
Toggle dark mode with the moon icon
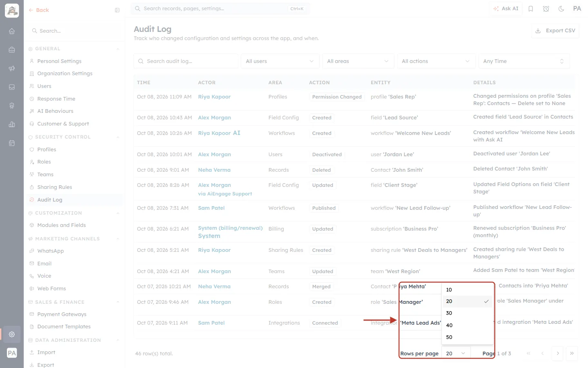[x=561, y=9]
